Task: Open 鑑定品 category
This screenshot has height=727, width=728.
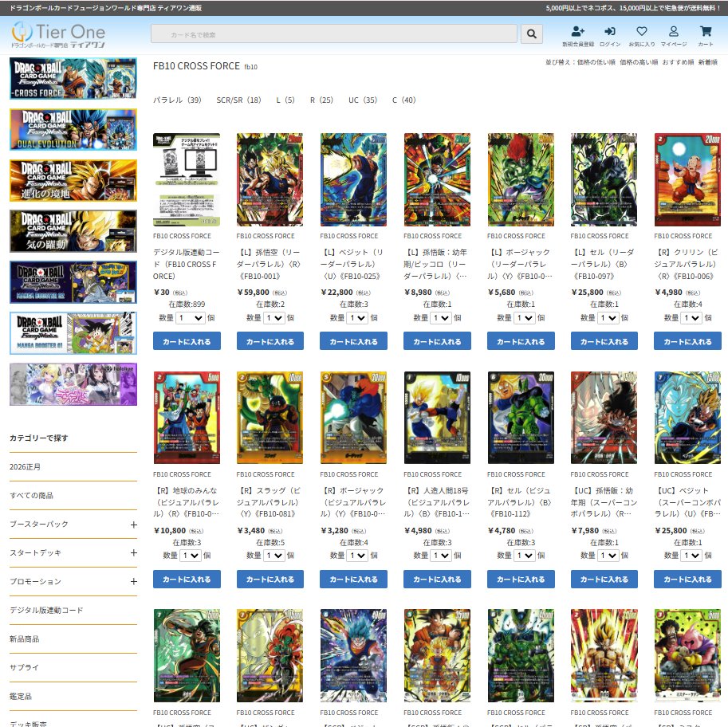Action: (21, 697)
